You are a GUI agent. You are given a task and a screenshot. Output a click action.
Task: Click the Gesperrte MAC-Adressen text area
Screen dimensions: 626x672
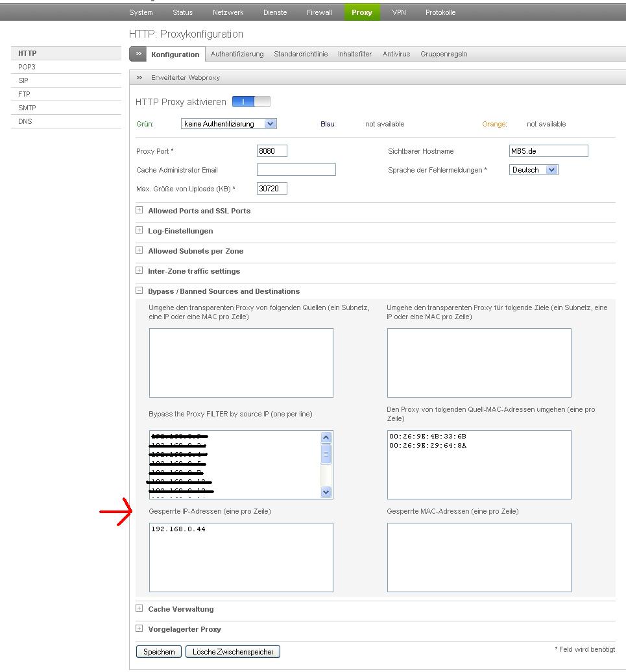point(479,558)
